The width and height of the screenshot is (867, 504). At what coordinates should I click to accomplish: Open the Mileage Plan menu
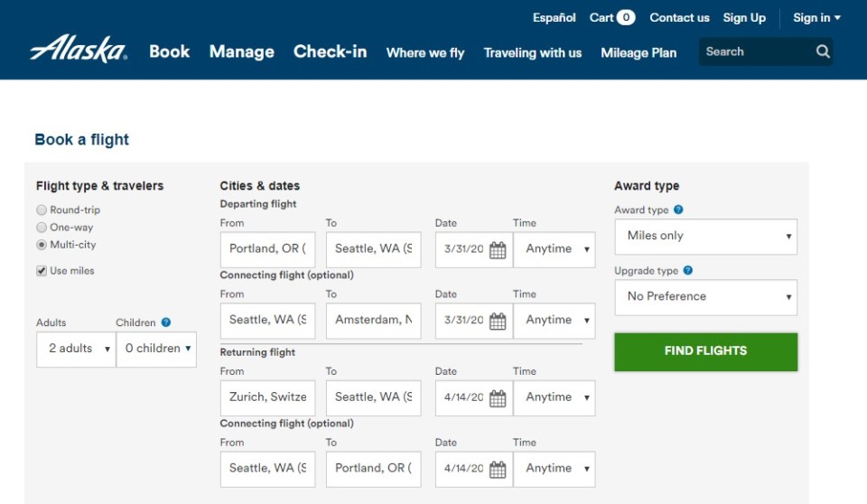tap(639, 52)
